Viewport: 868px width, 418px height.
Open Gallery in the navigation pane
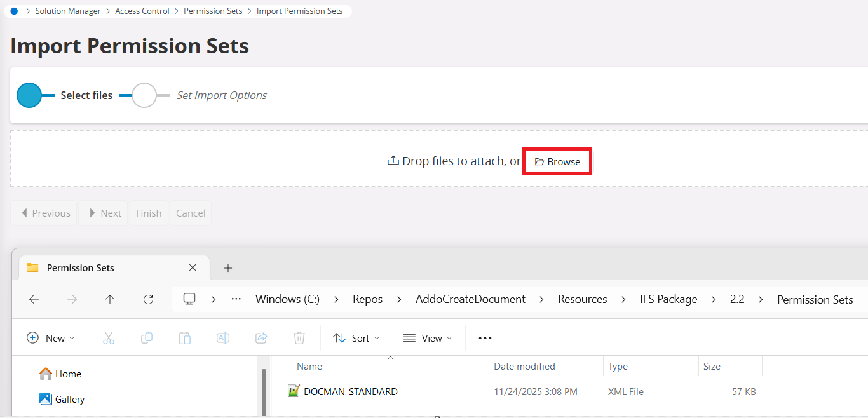point(69,399)
